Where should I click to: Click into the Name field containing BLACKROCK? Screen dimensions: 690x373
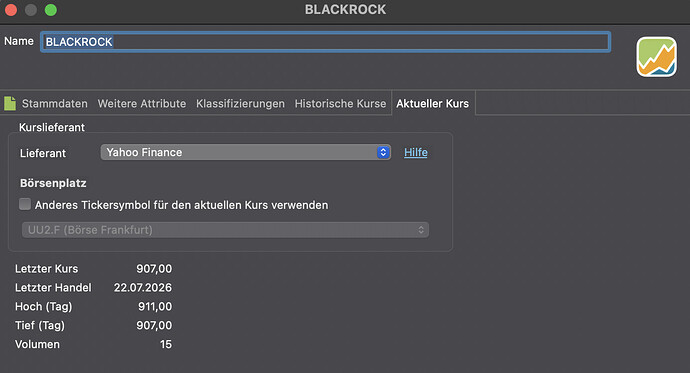pyautogui.click(x=325, y=42)
